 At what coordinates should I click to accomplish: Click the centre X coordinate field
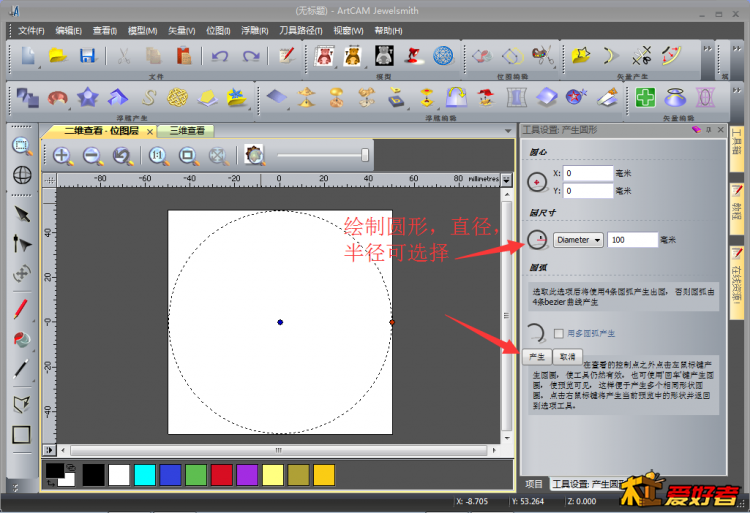588,173
